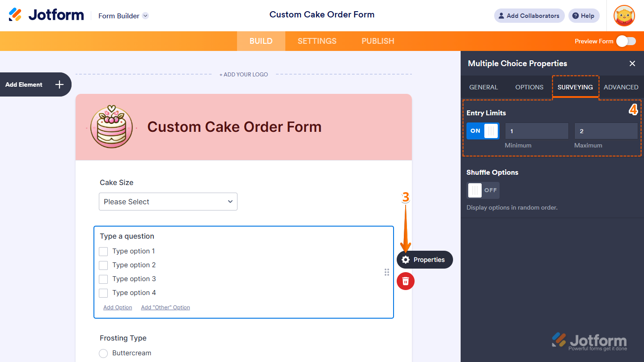Viewport: 644px width, 362px height.
Task: Check the 'Type option 1' checkbox
Action: [103, 251]
